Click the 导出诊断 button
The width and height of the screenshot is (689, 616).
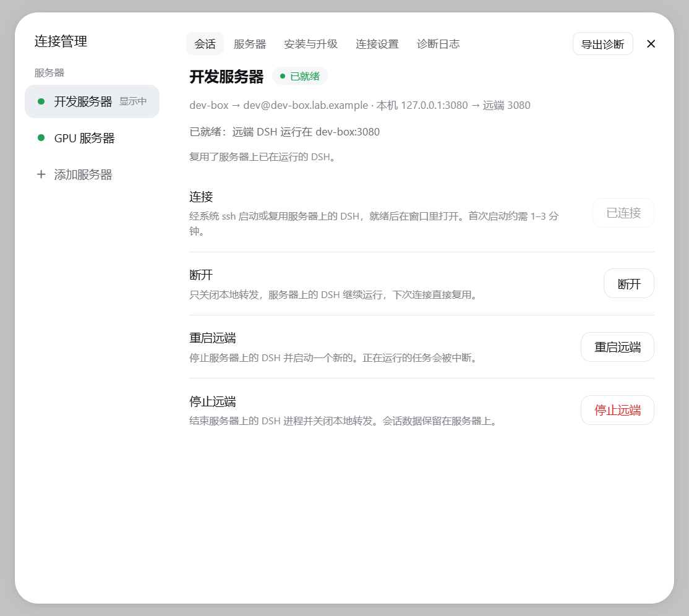(x=602, y=44)
